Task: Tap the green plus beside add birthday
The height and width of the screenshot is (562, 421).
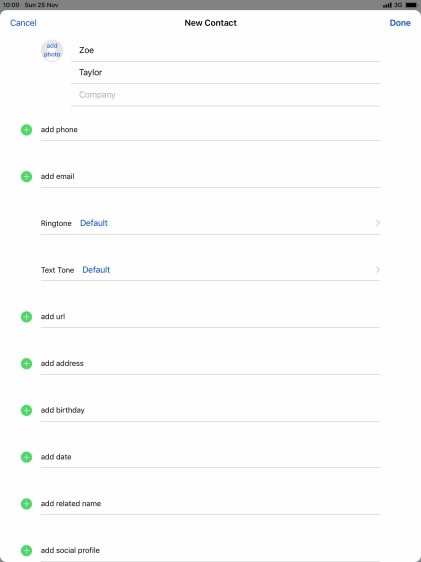Action: 26,410
